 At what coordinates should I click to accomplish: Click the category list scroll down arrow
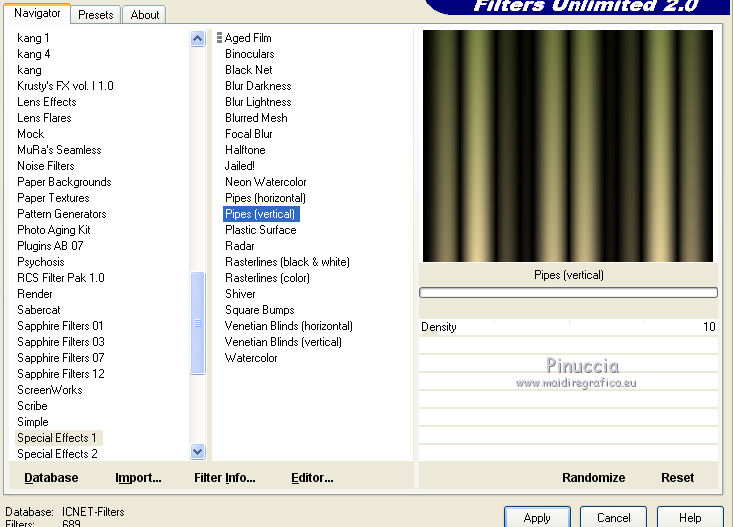(198, 452)
